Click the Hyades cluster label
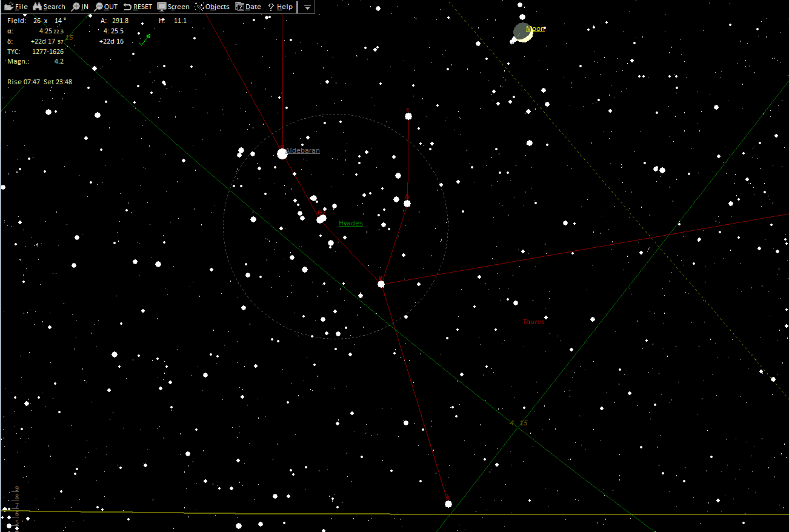Viewport: 789px width, 532px height. coord(350,223)
